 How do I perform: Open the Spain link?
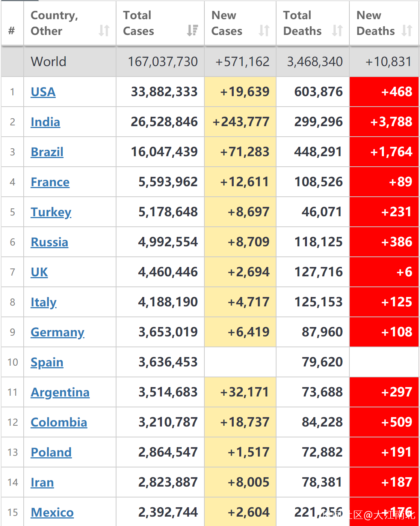47,362
